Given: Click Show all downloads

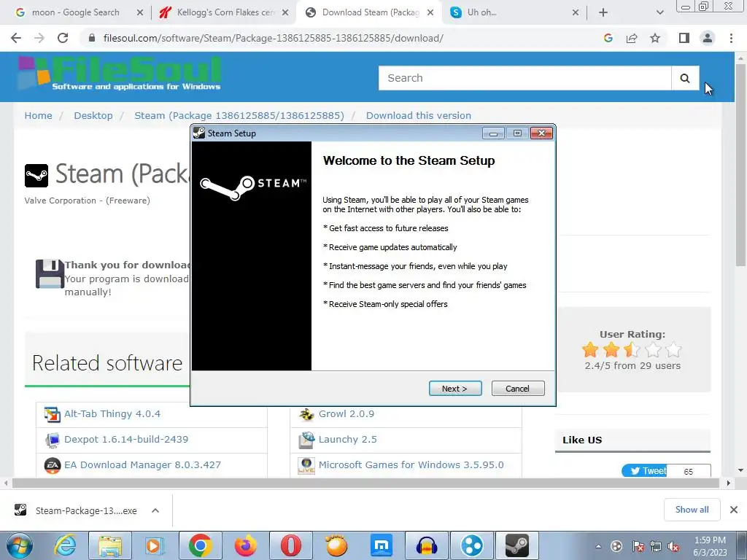Looking at the screenshot, I should tap(692, 510).
